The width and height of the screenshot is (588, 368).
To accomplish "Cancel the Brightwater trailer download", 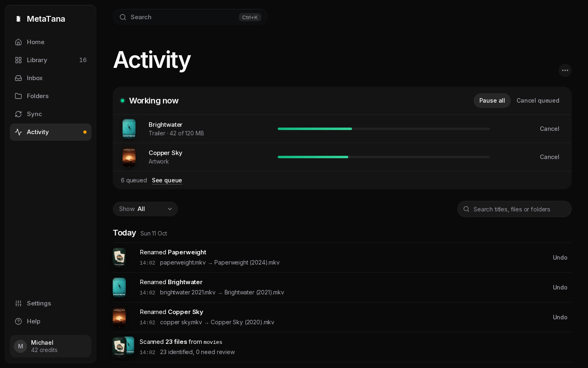I will tap(549, 129).
